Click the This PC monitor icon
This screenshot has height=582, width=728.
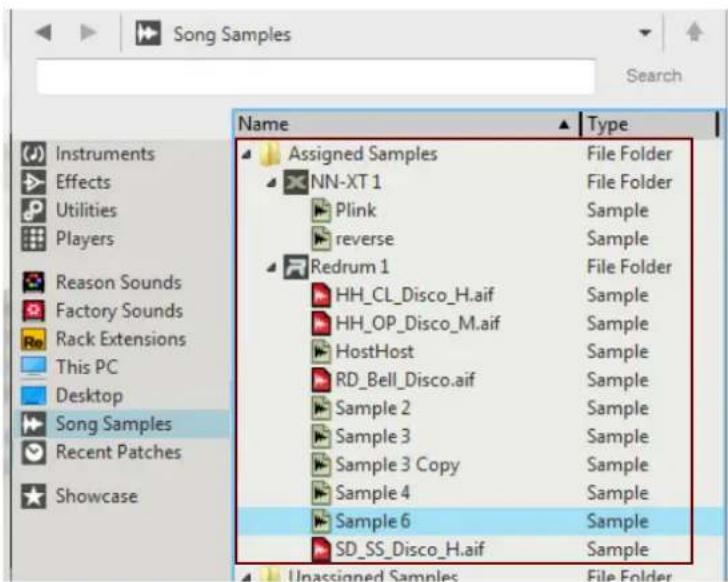pos(33,367)
